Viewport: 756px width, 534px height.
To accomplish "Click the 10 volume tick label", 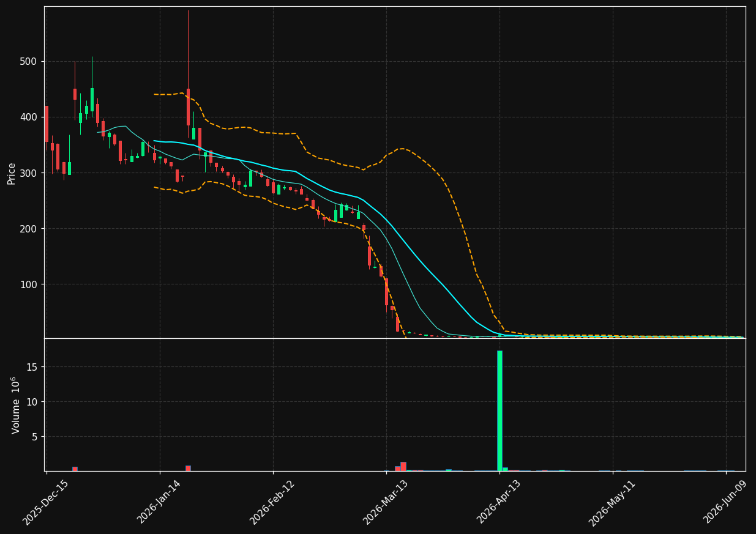I will pyautogui.click(x=31, y=401).
